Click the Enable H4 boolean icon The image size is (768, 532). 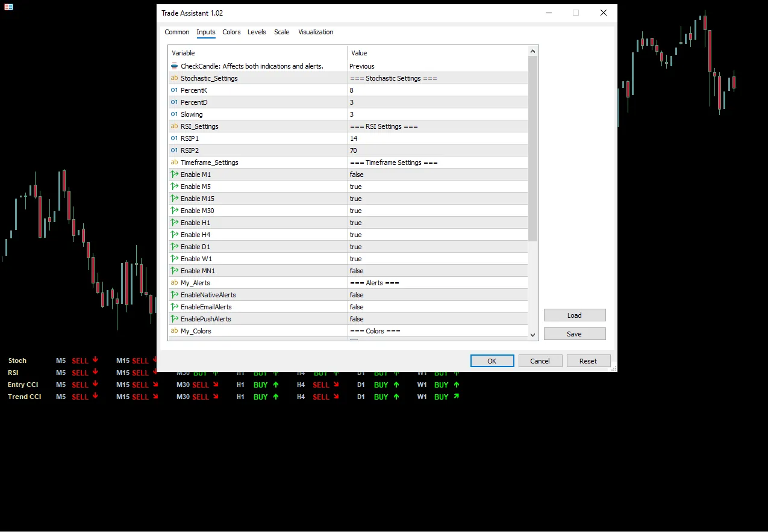point(175,235)
